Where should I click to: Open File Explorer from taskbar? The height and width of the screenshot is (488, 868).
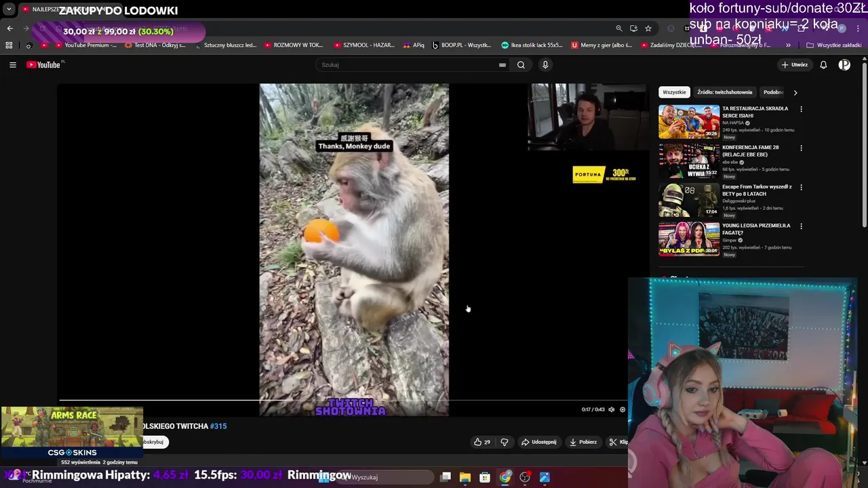[x=465, y=477]
